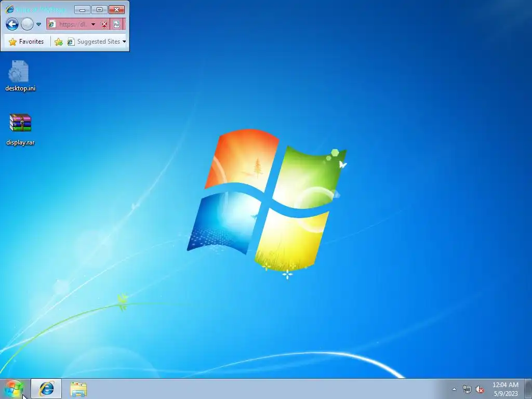532x399 pixels.
Task: Expand the Suggested Sites dropdown arrow
Action: (124, 42)
